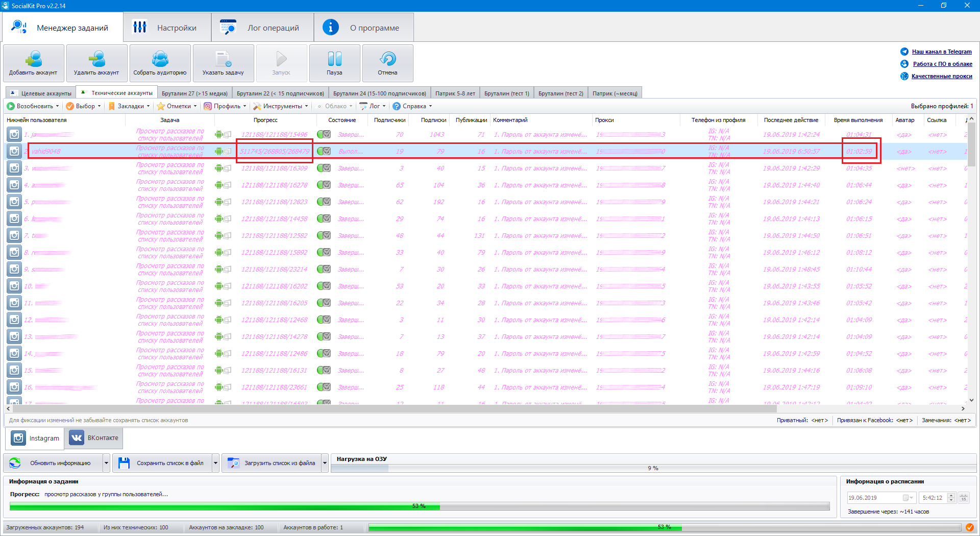Open the Справка dropdown
The width and height of the screenshot is (980, 536).
click(412, 106)
